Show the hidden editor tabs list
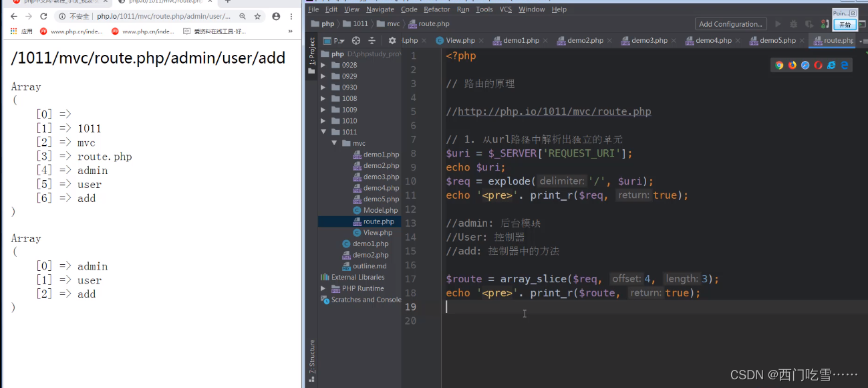Screen dimensions: 868x388 click(x=862, y=41)
